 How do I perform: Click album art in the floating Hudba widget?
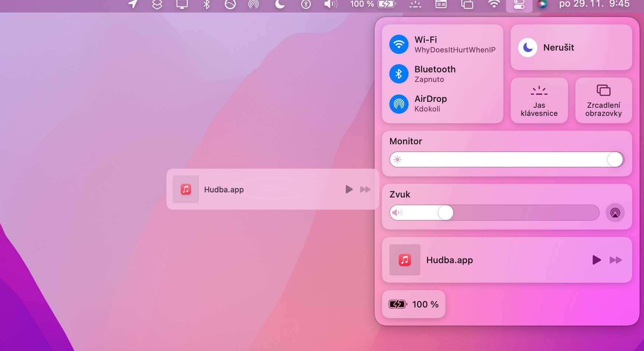(x=186, y=189)
